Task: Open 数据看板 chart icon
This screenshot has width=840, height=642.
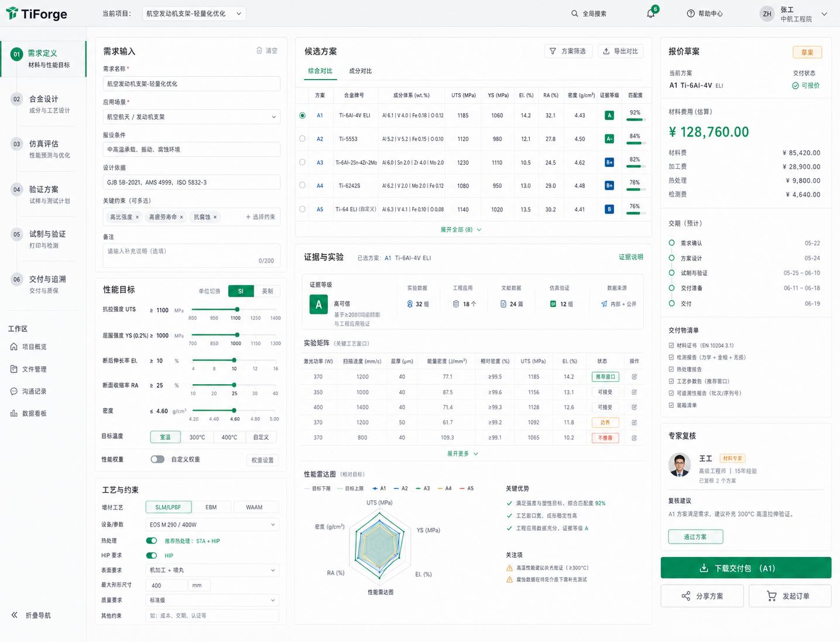Action: pyautogui.click(x=14, y=414)
